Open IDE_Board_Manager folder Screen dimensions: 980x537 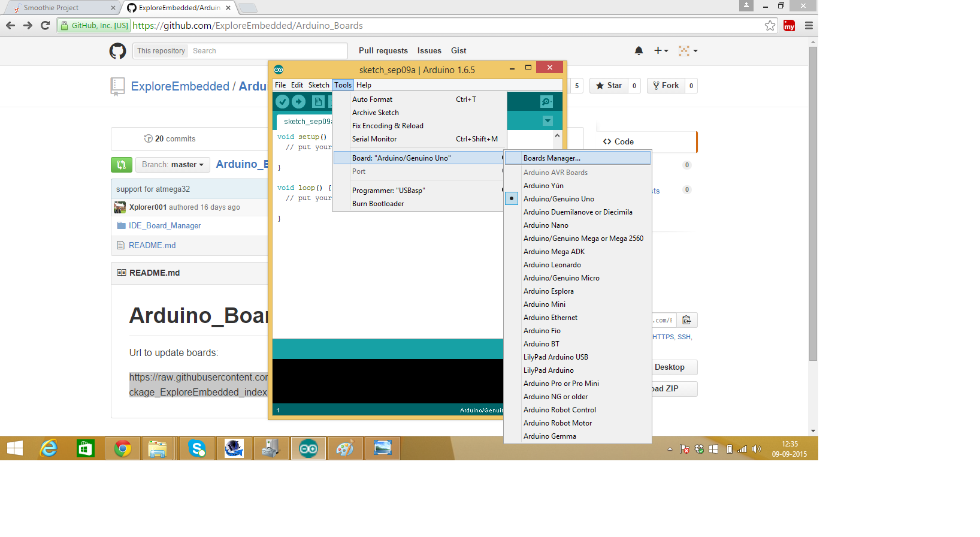165,226
